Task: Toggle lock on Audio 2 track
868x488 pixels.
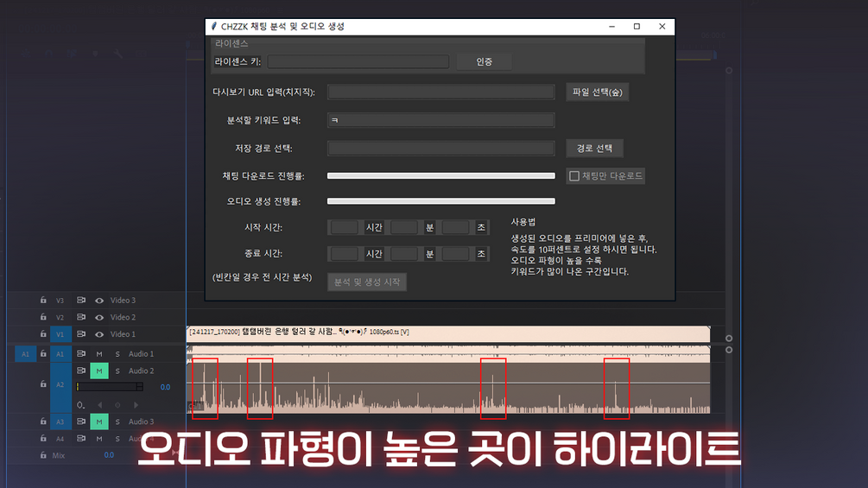Action: point(43,384)
